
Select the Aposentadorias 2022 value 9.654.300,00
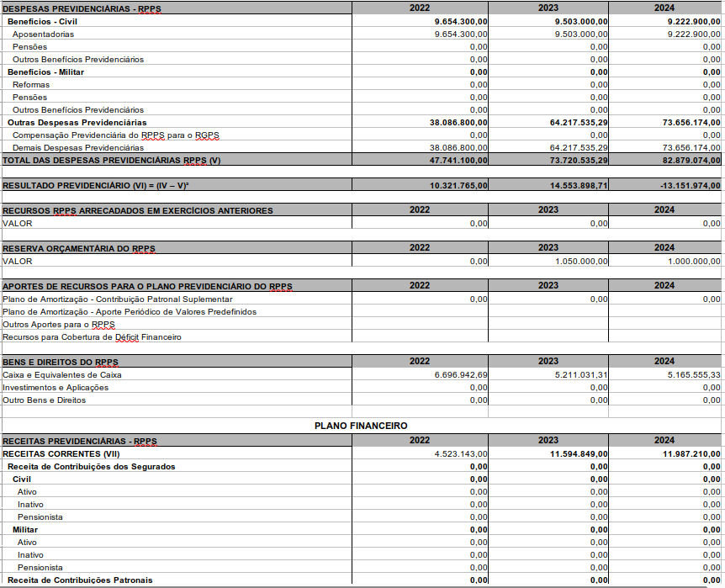pyautogui.click(x=461, y=34)
